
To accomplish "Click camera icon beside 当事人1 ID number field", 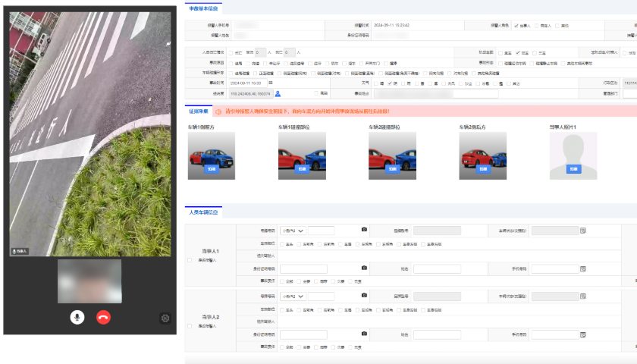I will pos(364,268).
